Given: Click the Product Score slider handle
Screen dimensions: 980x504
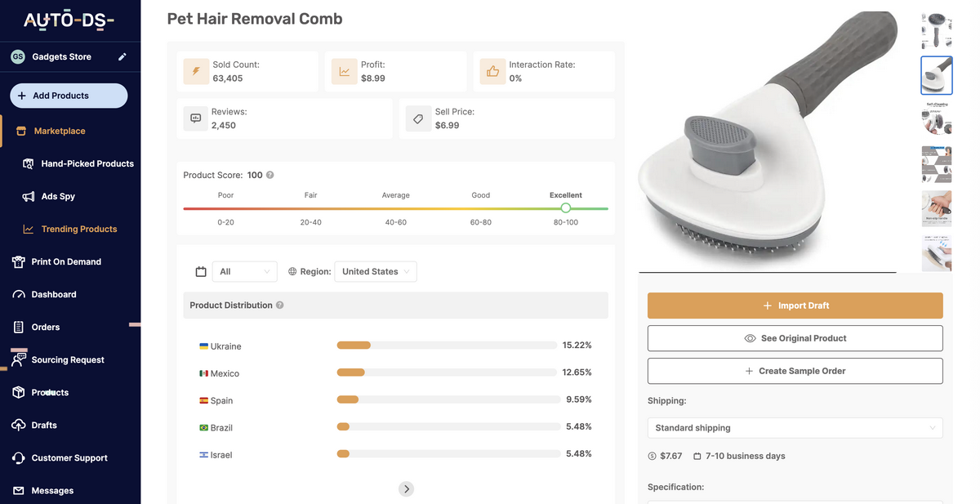Looking at the screenshot, I should coord(566,208).
